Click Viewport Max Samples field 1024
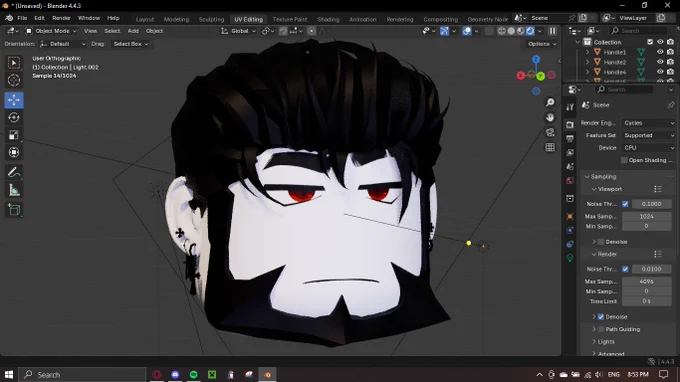 647,216
